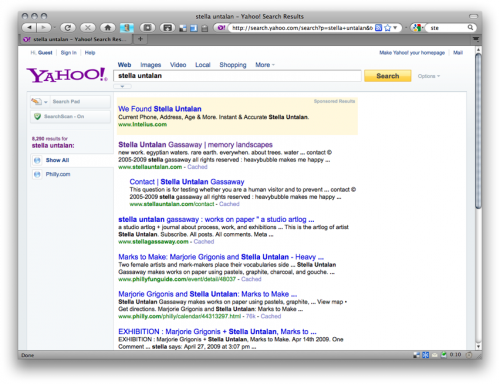Click the Sign In link

tap(69, 53)
